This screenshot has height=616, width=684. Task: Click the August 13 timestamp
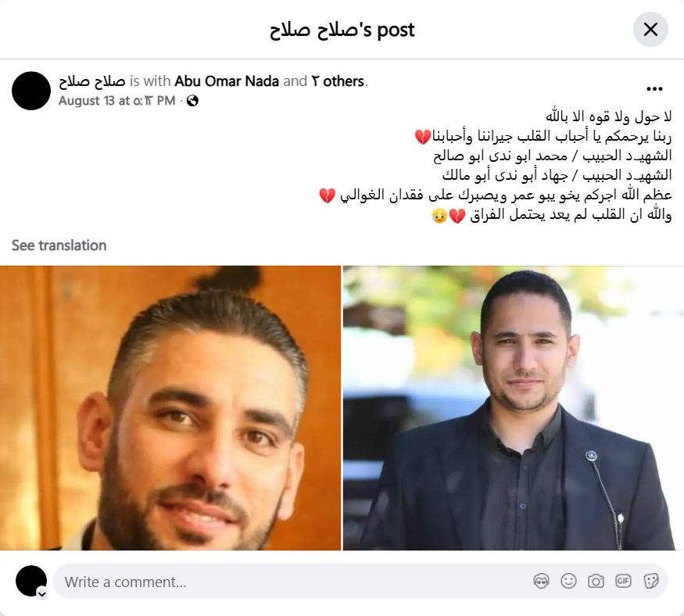click(x=117, y=101)
